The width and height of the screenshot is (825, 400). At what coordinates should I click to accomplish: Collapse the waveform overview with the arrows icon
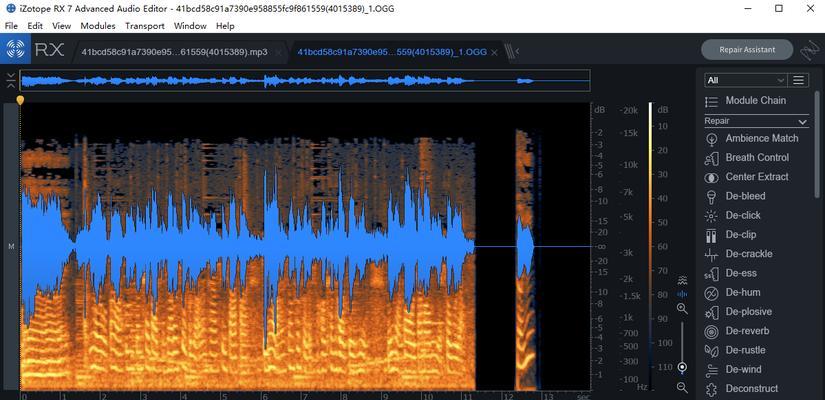pyautogui.click(x=11, y=81)
